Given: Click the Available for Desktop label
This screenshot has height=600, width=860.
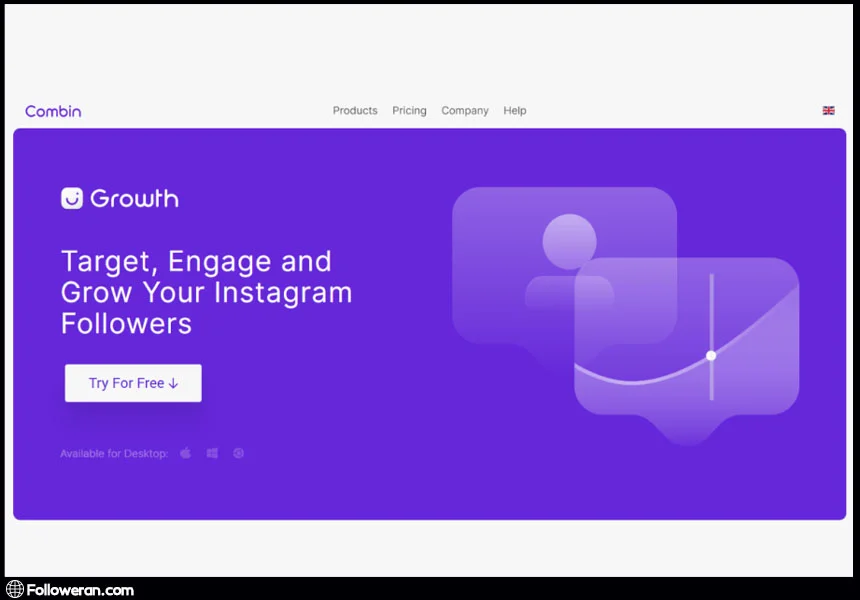Looking at the screenshot, I should tap(114, 454).
